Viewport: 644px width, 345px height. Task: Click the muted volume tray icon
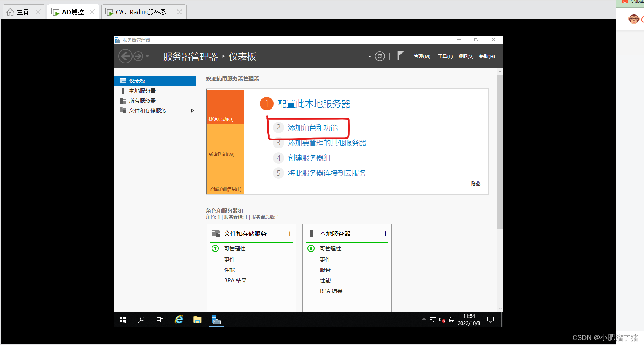[x=442, y=320]
